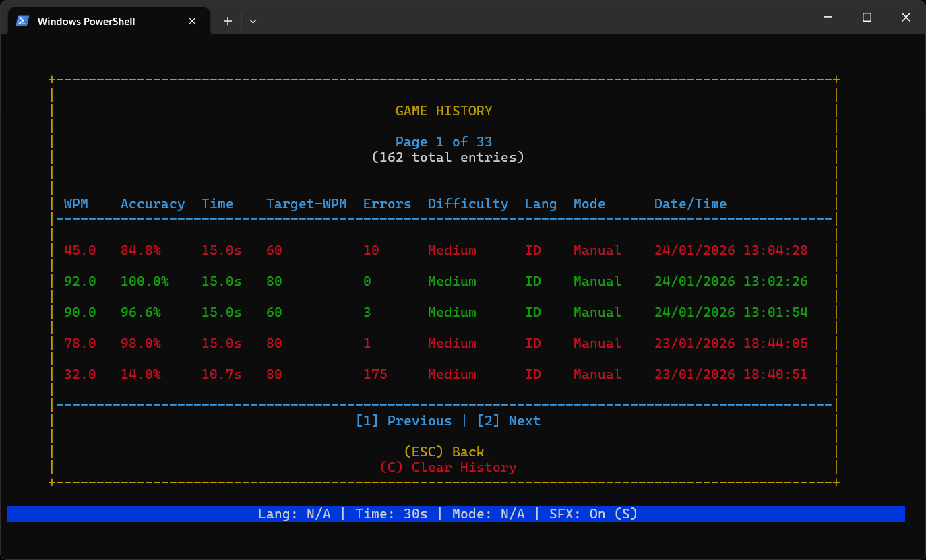Click the 84.8% accuracy value
Viewport: 926px width, 560px height.
coord(141,250)
